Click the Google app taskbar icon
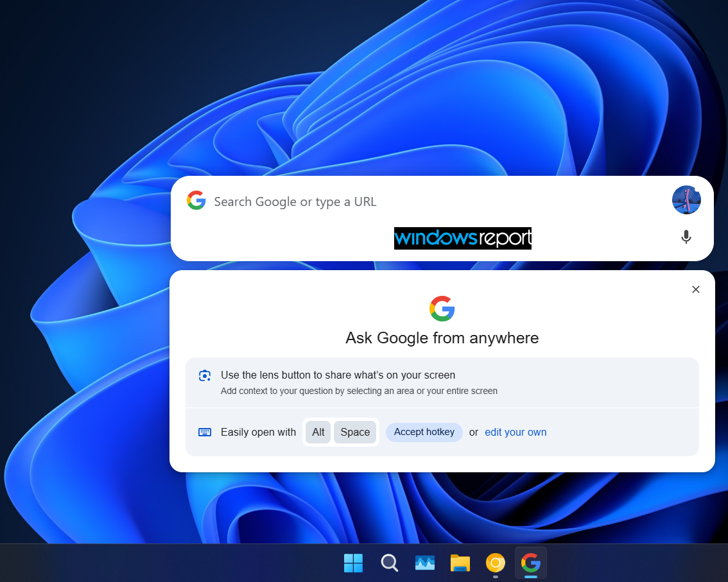This screenshot has height=582, width=728. (531, 563)
